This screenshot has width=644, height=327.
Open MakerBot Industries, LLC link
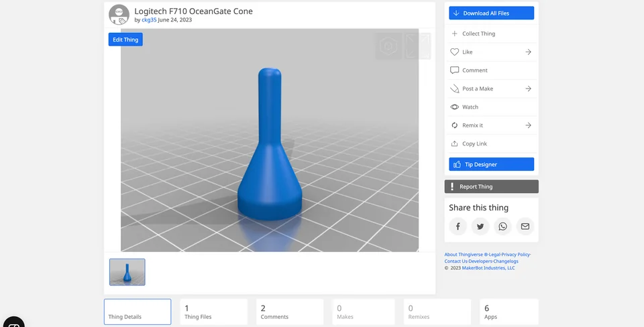point(488,268)
